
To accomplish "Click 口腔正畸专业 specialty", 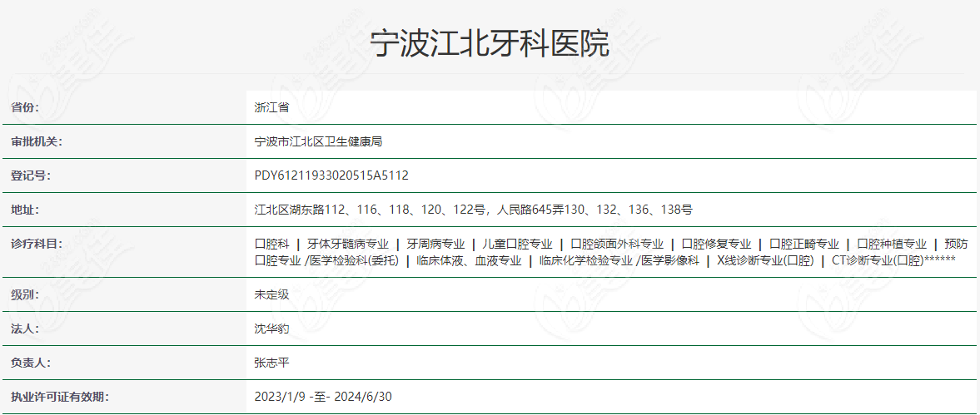I will coord(803,244).
